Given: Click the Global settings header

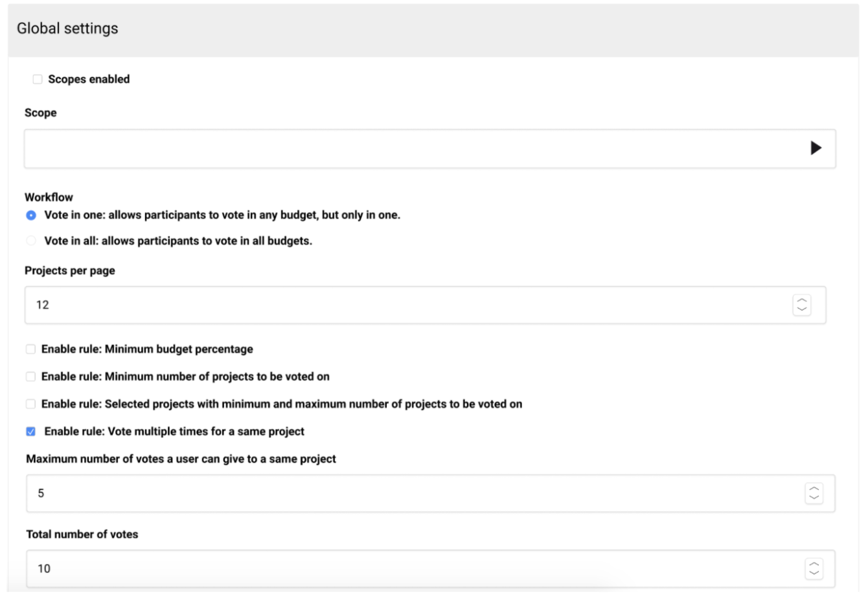Looking at the screenshot, I should coord(67,29).
